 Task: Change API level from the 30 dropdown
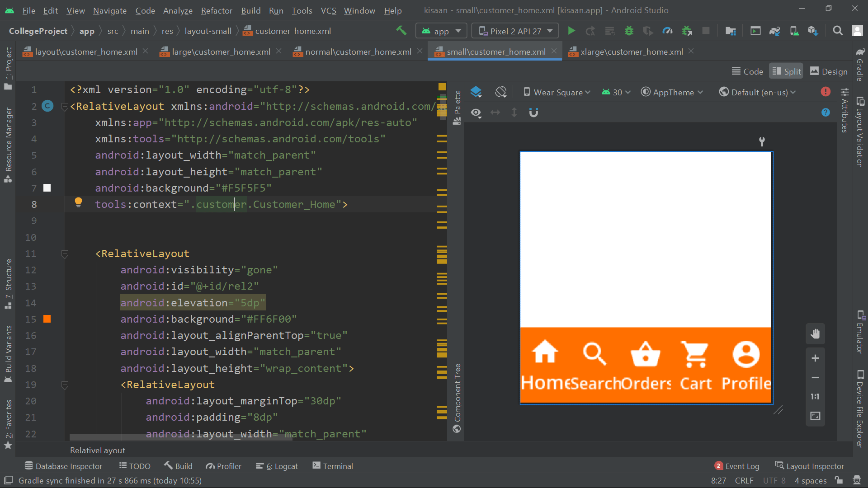617,92
